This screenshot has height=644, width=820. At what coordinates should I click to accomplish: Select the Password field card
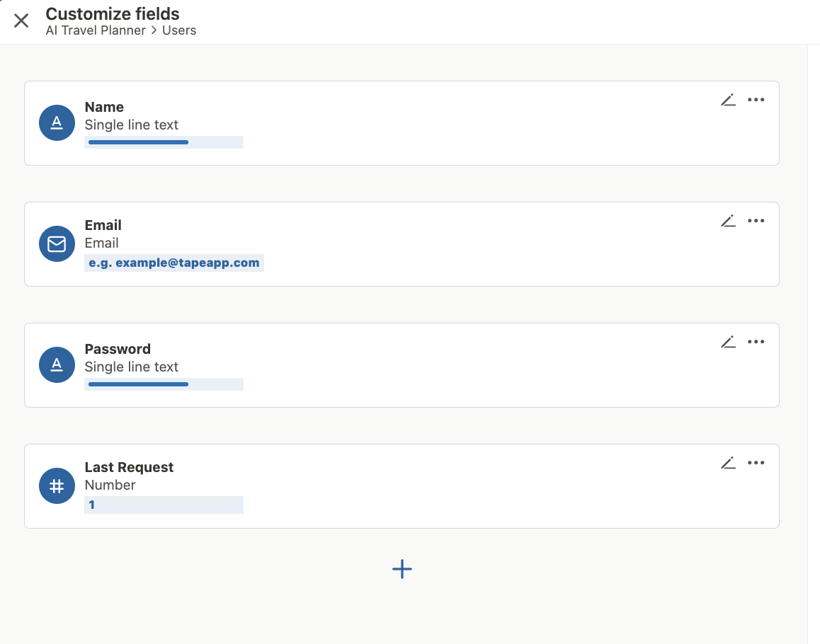pos(402,365)
